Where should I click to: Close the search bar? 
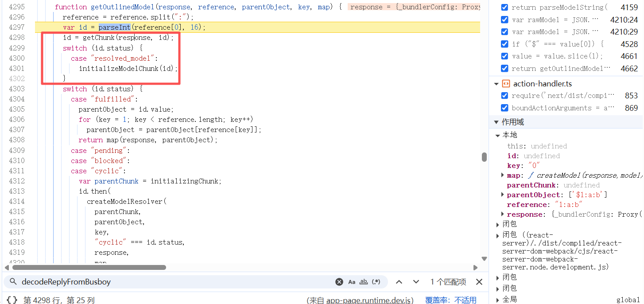pyautogui.click(x=479, y=282)
